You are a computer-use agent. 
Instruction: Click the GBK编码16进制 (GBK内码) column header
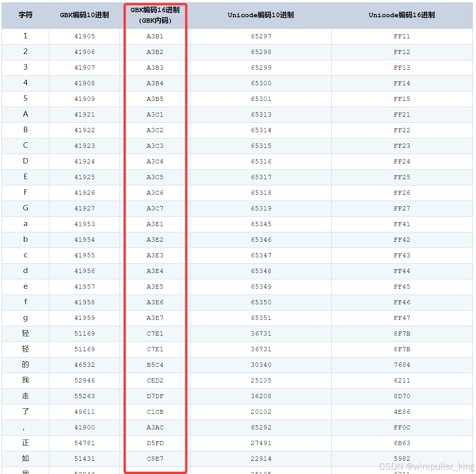tap(155, 15)
